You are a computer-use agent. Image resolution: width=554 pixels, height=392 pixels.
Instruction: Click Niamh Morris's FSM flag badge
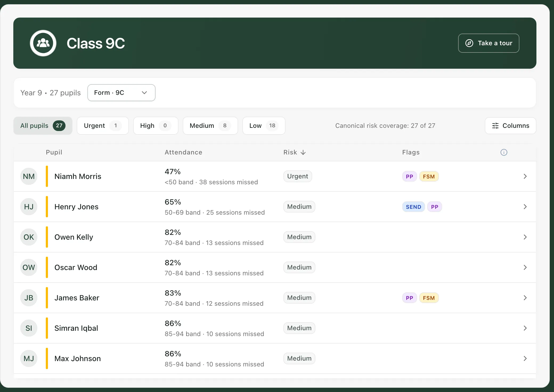click(429, 176)
